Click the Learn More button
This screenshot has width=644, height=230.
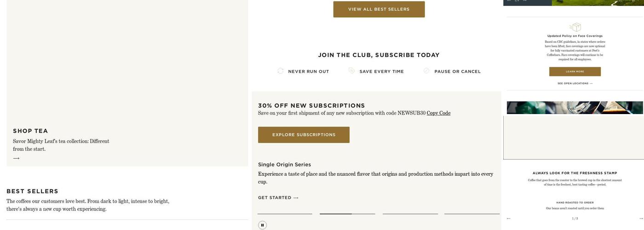click(575, 72)
